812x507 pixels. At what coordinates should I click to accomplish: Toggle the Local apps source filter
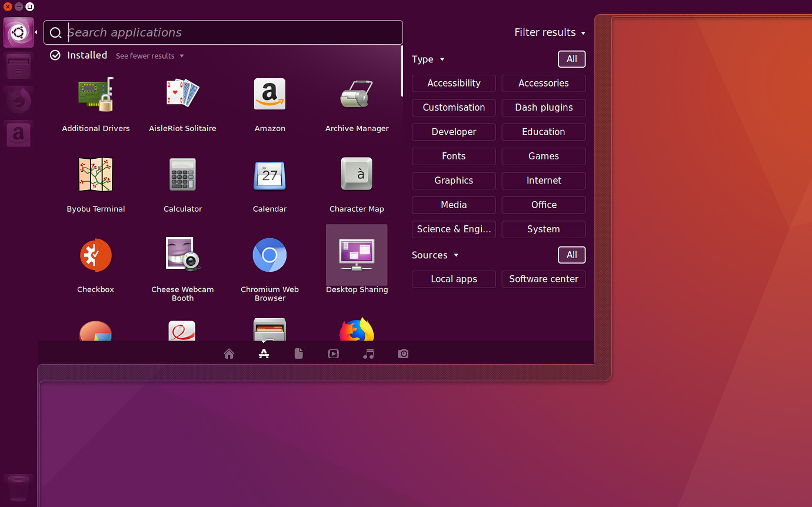(x=454, y=279)
